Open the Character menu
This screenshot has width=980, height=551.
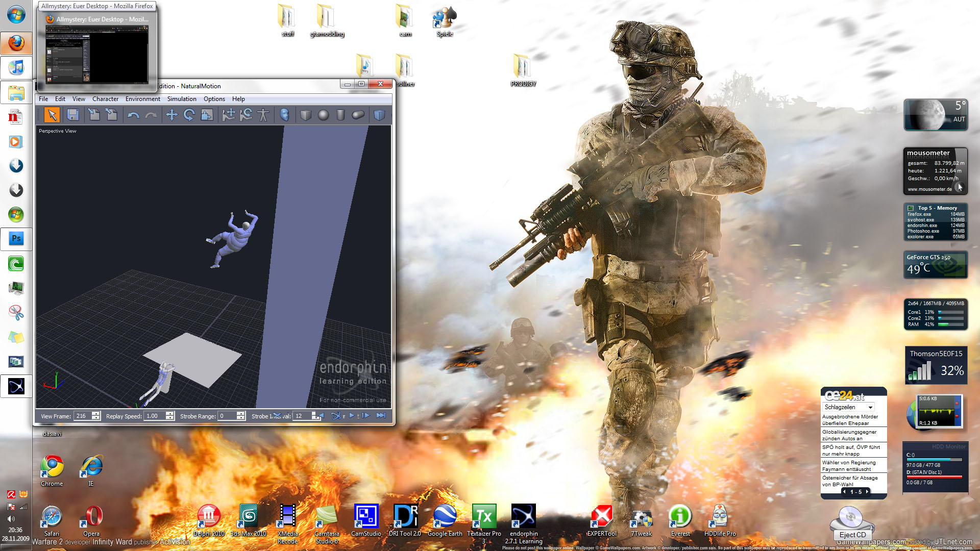click(105, 99)
